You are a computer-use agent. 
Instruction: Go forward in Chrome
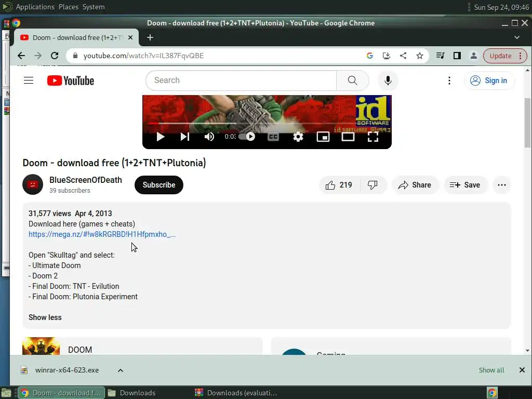pos(38,56)
